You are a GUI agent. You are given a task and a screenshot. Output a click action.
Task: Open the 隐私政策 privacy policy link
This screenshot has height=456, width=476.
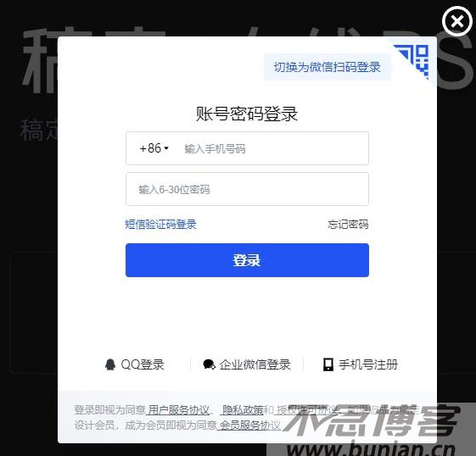tap(243, 410)
